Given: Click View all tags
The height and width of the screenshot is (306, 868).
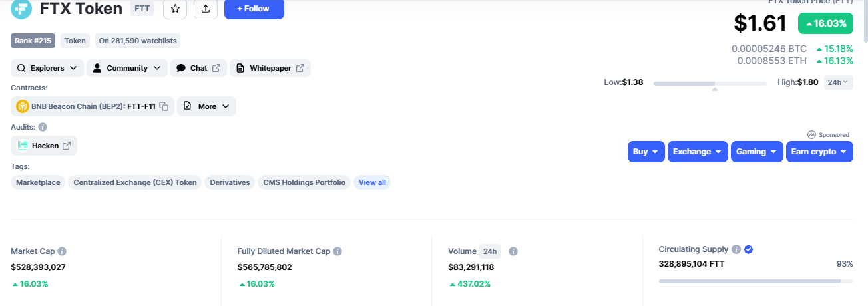Looking at the screenshot, I should click(372, 182).
